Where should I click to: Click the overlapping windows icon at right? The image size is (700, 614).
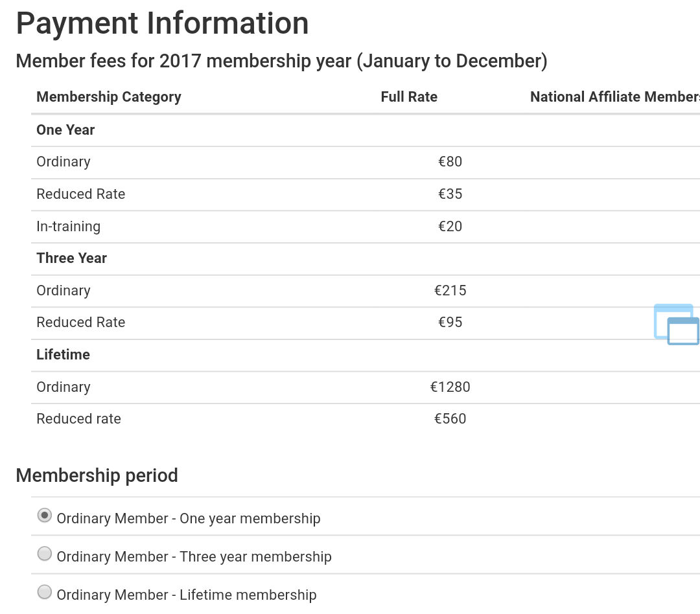[x=676, y=324]
